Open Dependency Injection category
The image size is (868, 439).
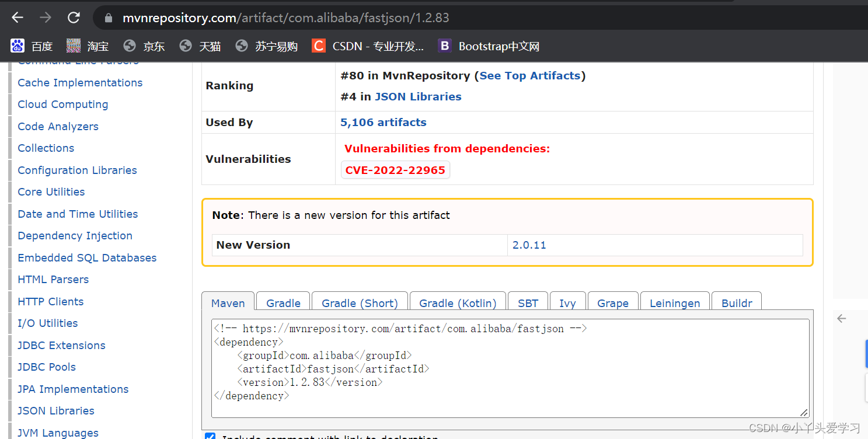[75, 235]
